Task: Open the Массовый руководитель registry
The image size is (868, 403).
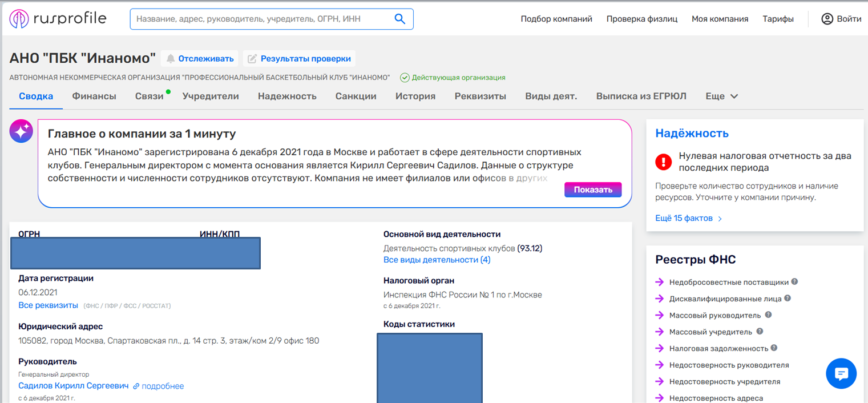Action: pyautogui.click(x=715, y=315)
